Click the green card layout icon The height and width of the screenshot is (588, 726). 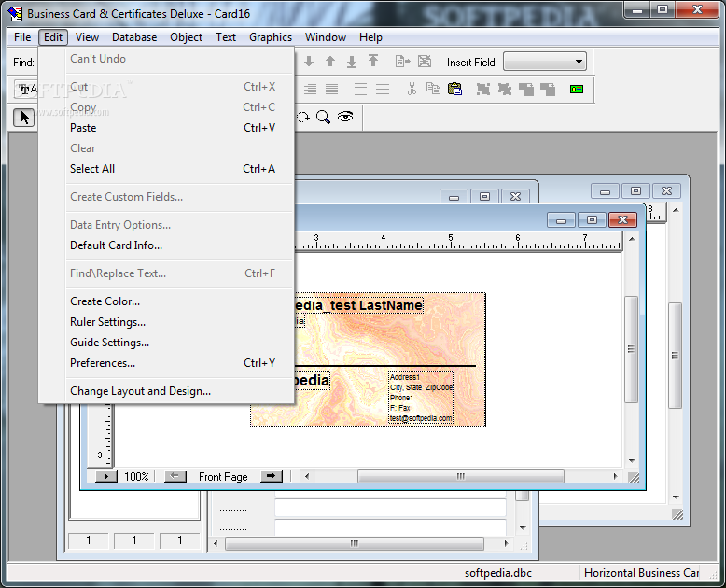click(x=577, y=89)
